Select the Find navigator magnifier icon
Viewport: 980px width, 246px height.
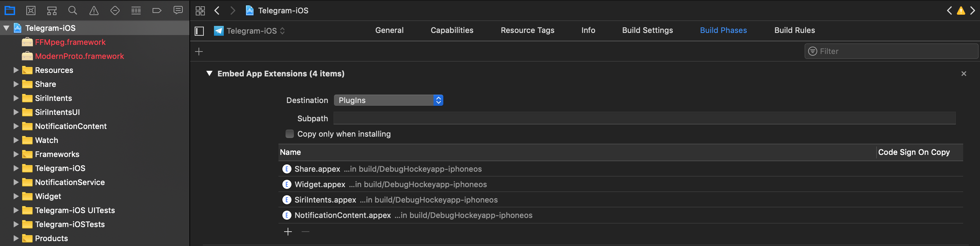[73, 11]
